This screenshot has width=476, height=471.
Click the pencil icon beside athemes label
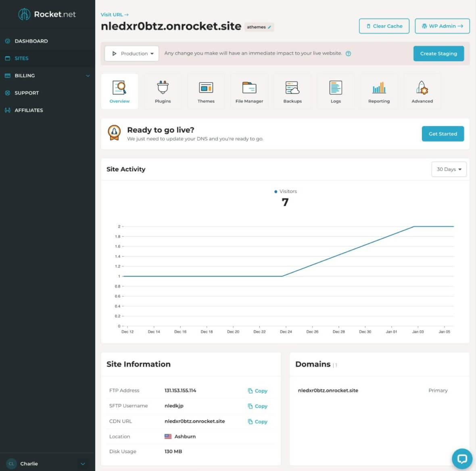coord(269,27)
